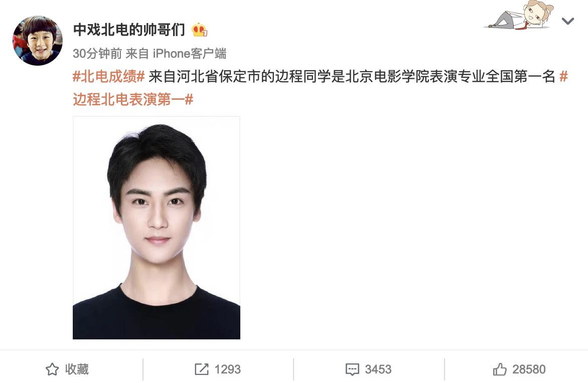This screenshot has height=383, width=588.
Task: Open the #北电成绩# hashtag
Action: (109, 77)
